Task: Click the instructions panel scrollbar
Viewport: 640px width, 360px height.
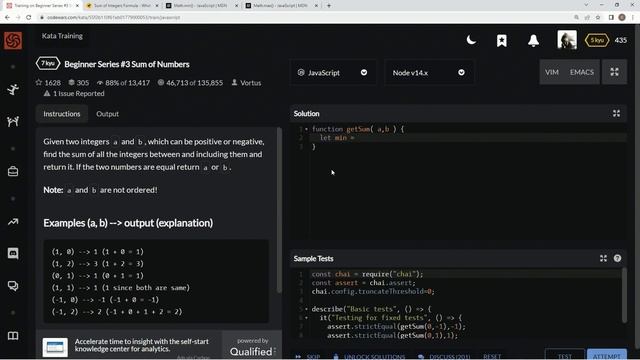Action: click(279, 210)
